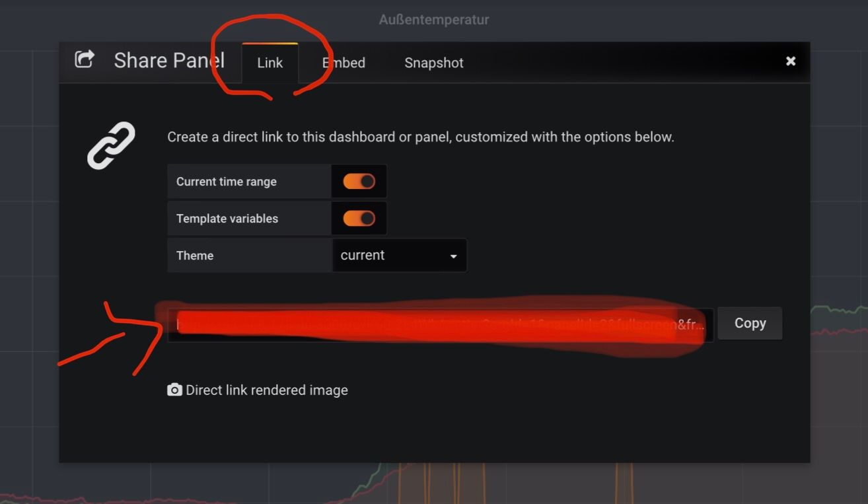Open the Direct link rendered image

(258, 390)
